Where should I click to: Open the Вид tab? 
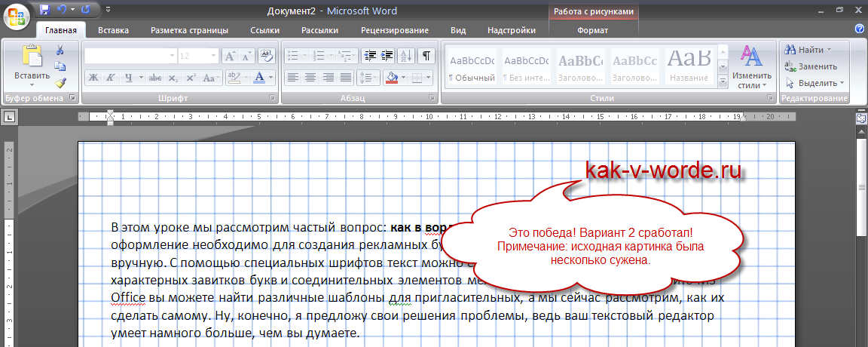458,30
